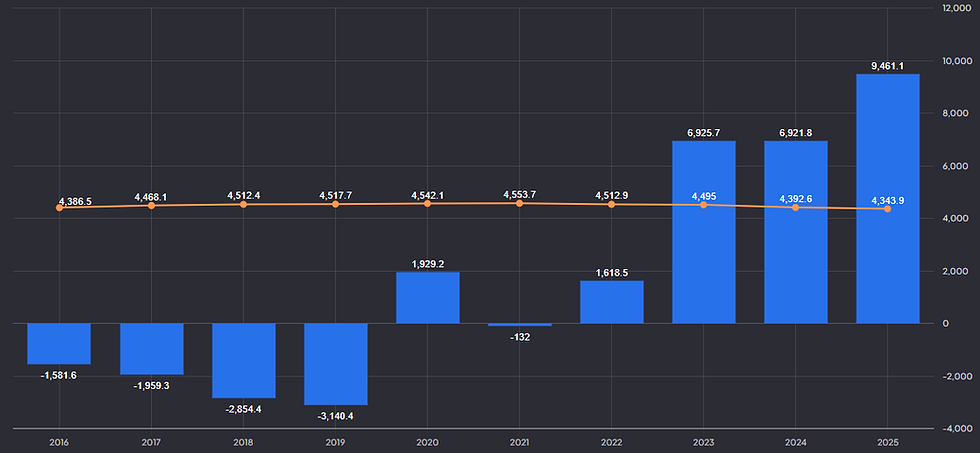Click the -3,140.4 value label below 2019 bar

(336, 416)
